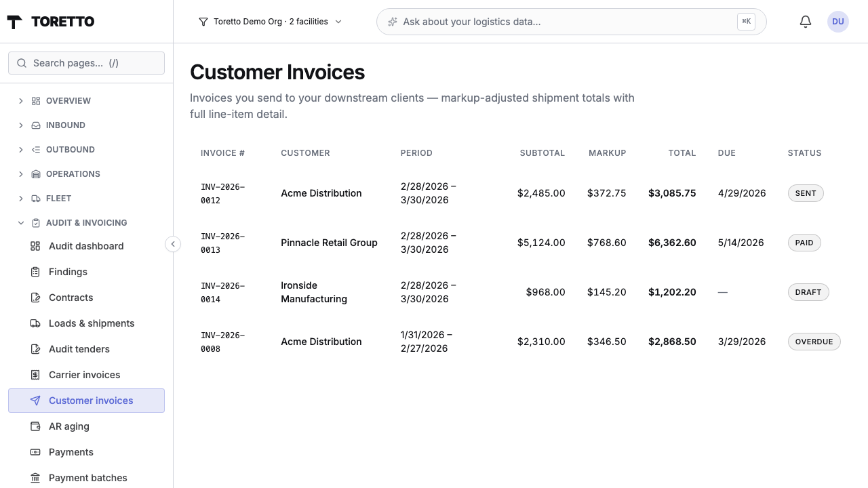The width and height of the screenshot is (868, 488).
Task: Click the $372.75 markup value
Action: click(606, 193)
